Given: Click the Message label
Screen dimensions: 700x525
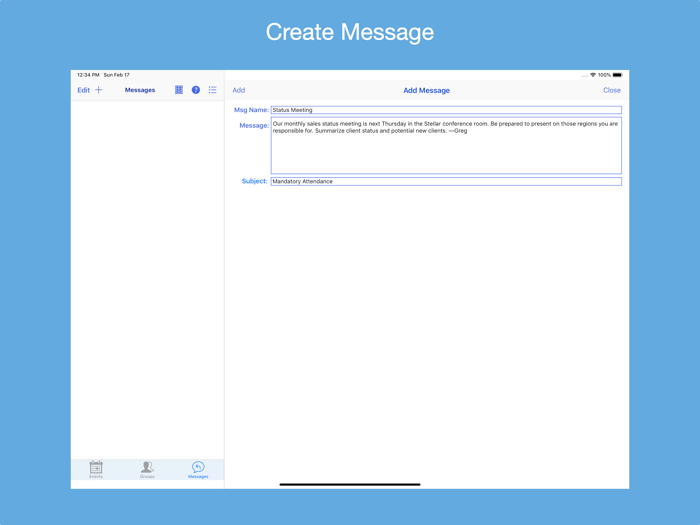Looking at the screenshot, I should [x=254, y=125].
